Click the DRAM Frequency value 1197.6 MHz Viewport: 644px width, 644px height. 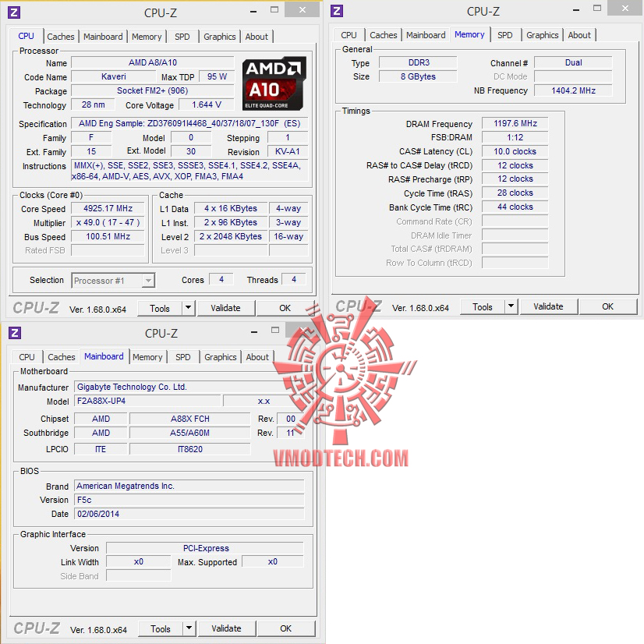[515, 124]
